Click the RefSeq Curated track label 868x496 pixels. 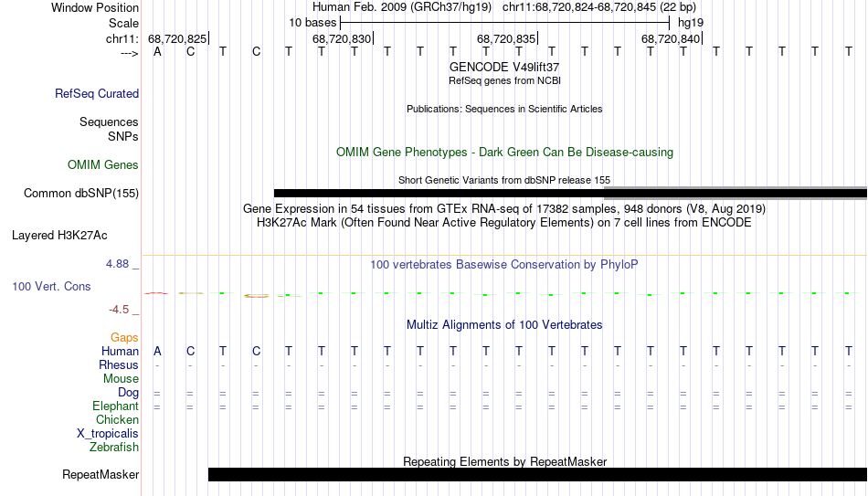[x=96, y=93]
